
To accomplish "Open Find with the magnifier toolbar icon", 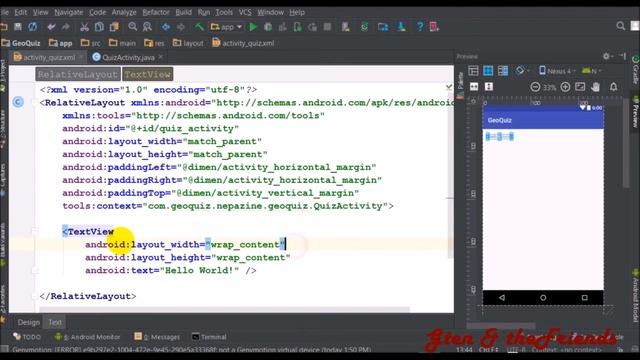I will pos(133,27).
